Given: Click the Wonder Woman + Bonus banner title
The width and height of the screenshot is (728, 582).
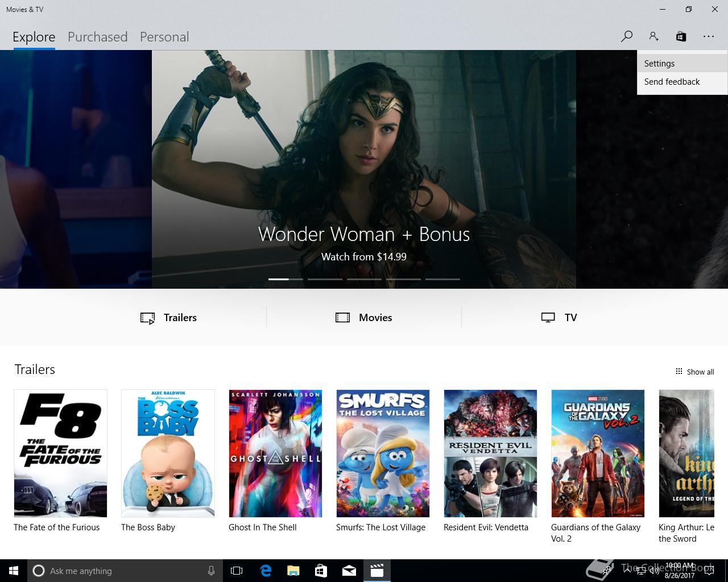Looking at the screenshot, I should pyautogui.click(x=364, y=234).
